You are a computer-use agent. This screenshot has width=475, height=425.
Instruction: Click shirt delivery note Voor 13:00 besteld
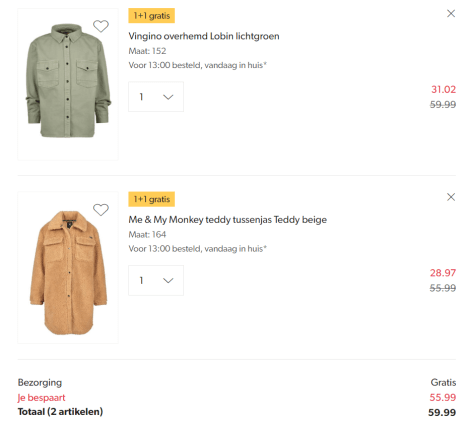point(198,65)
